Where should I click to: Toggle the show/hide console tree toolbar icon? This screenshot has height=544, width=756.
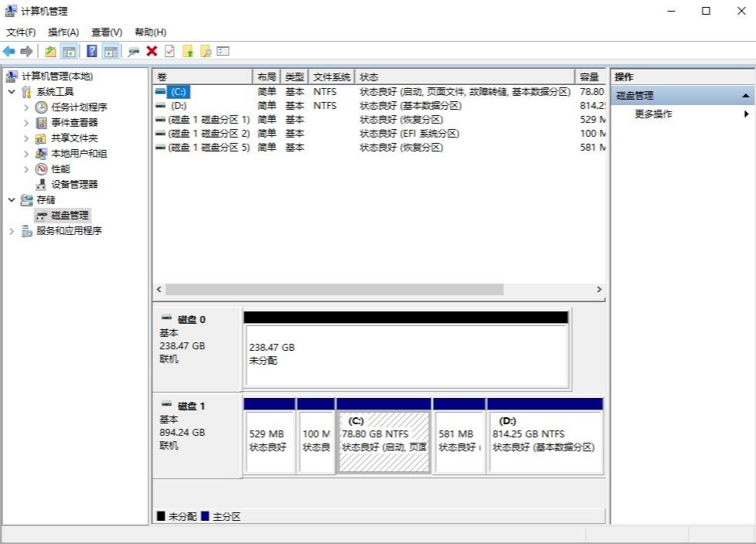coord(69,51)
